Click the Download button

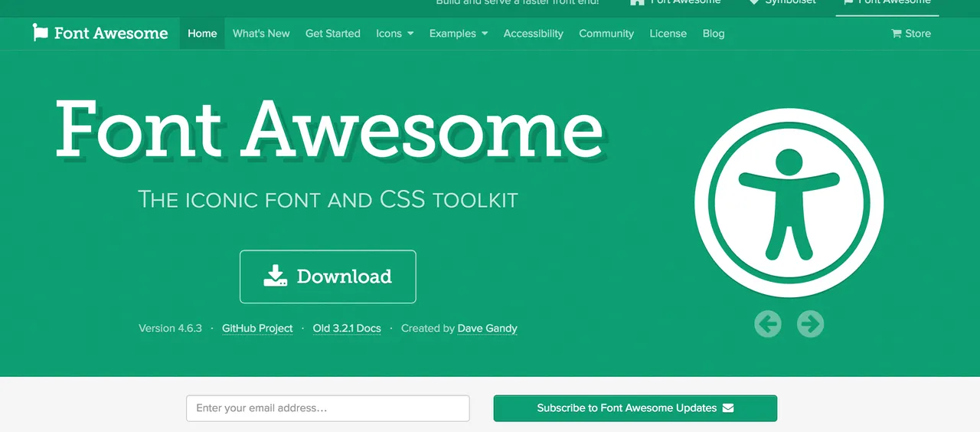pyautogui.click(x=328, y=277)
